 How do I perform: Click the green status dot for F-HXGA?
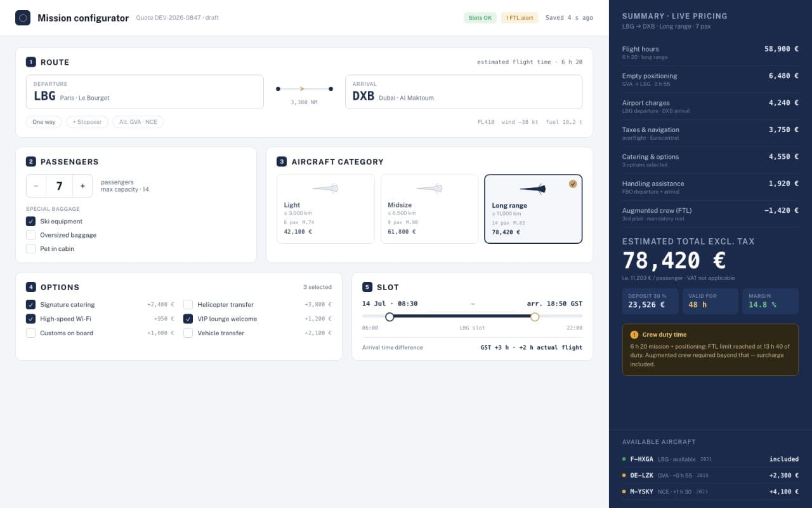click(x=624, y=459)
